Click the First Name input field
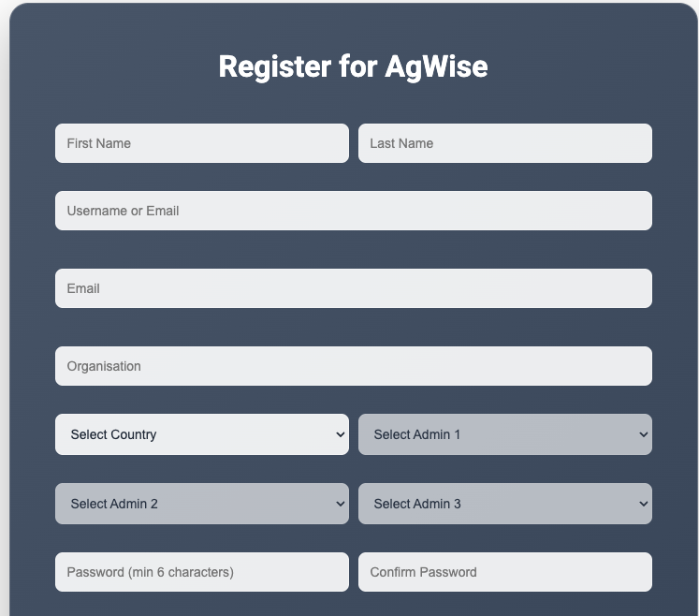The height and width of the screenshot is (616, 699). (x=201, y=143)
